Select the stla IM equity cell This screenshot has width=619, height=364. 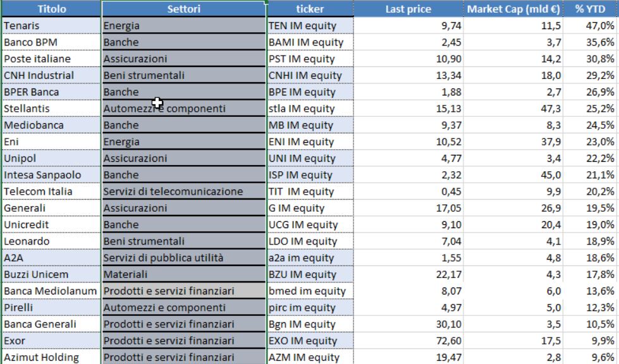[x=310, y=109]
